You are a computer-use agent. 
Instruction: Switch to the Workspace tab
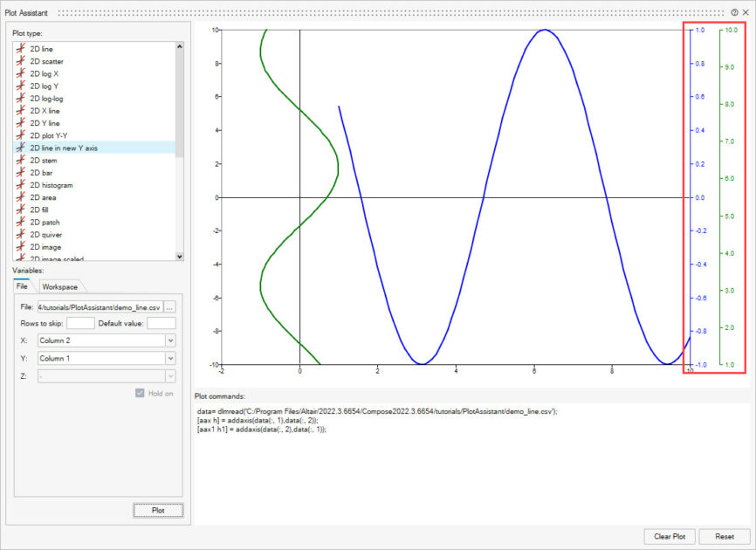point(59,286)
